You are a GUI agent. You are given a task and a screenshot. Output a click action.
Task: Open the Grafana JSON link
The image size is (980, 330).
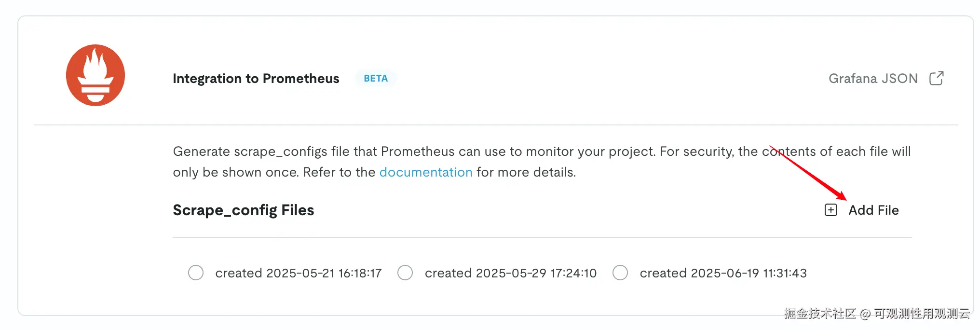873,79
